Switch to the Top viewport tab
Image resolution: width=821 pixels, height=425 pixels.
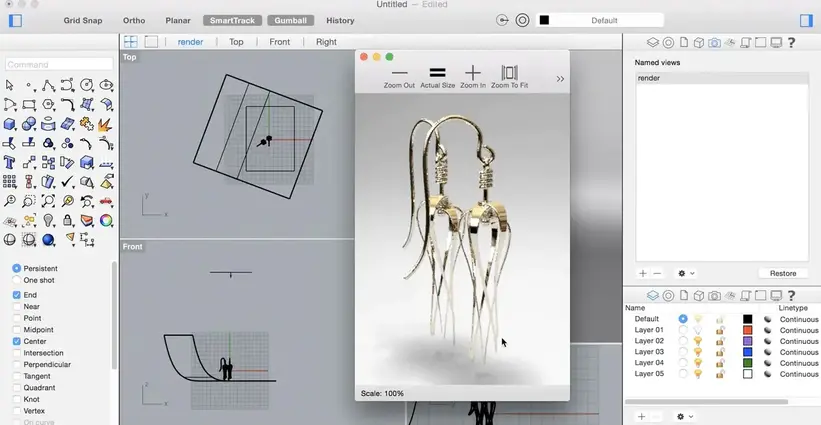(236, 42)
